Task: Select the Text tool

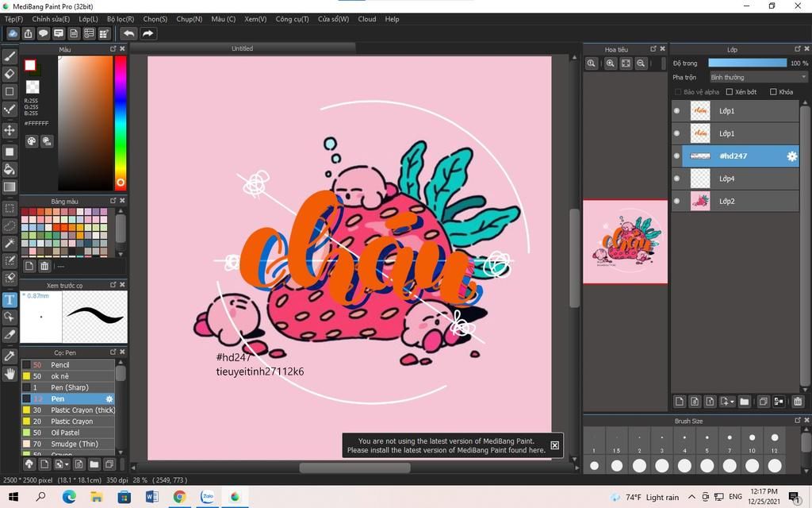Action: (x=10, y=299)
